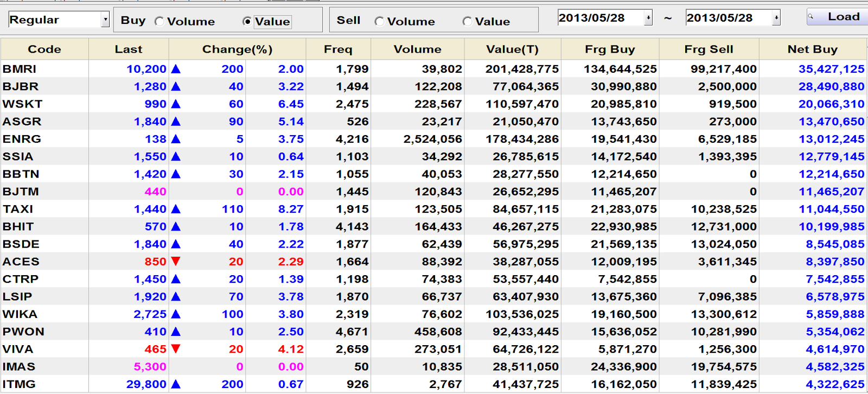Click ITMG last price 29,800
The width and height of the screenshot is (868, 394).
tap(146, 384)
